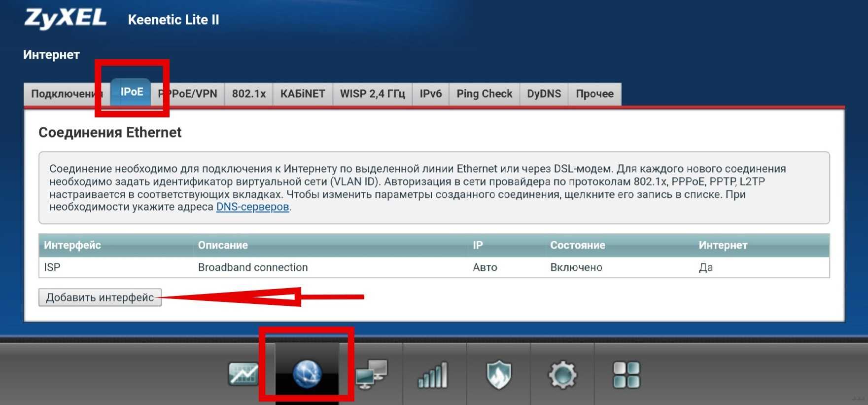
Task: Open the PPPoE/VPN tab
Action: [188, 94]
